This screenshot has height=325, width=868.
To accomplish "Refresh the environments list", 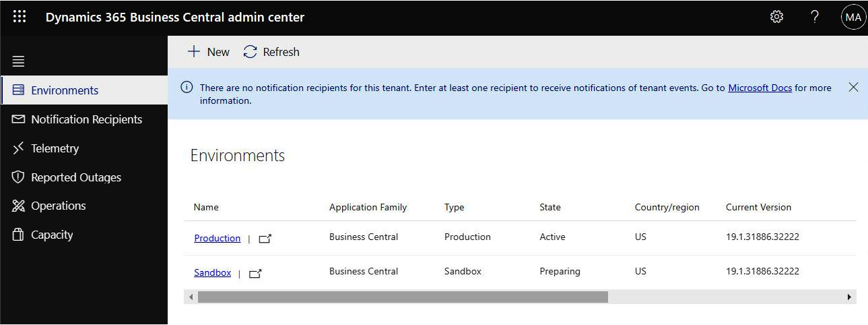I will click(x=271, y=52).
